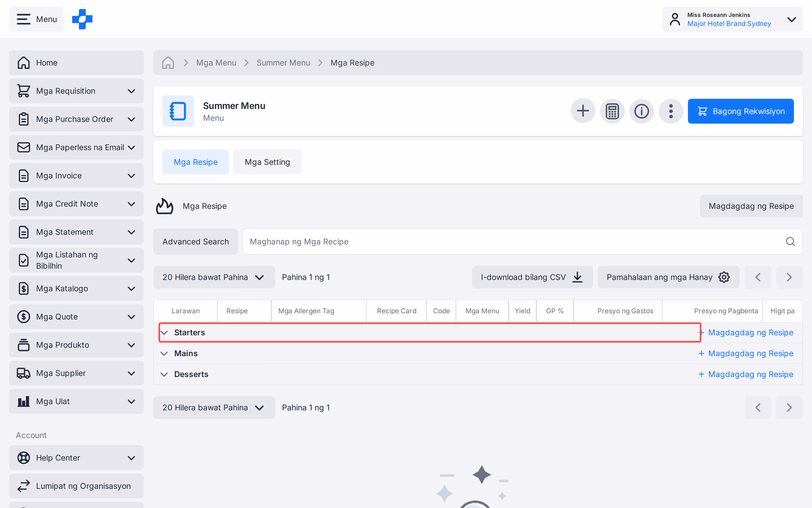812x508 pixels.
Task: Expand Mga Paperless na Email section
Action: click(76, 147)
